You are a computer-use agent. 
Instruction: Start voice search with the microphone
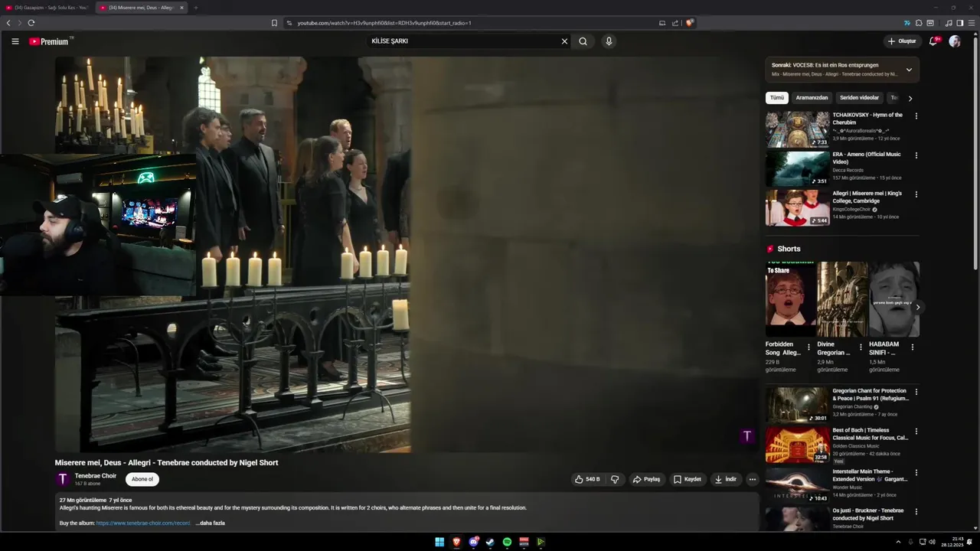point(609,41)
